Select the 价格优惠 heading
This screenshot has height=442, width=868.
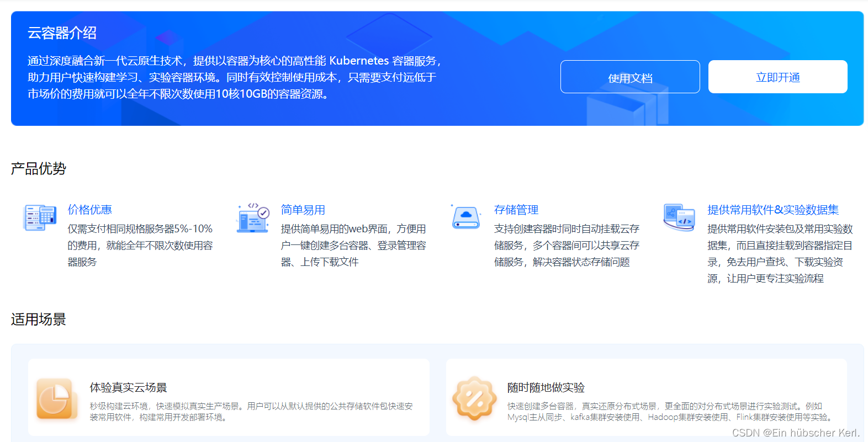(x=89, y=210)
